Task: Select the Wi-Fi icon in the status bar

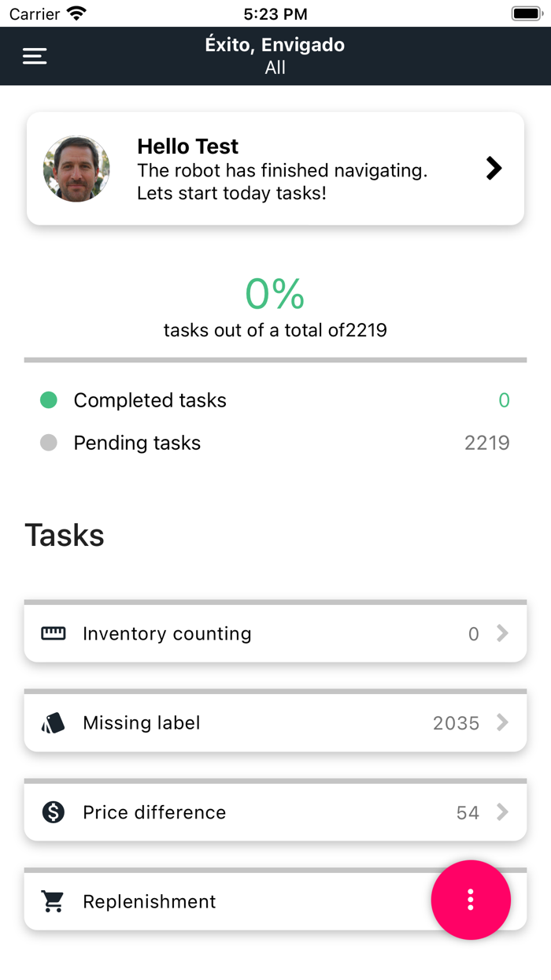Action: point(76,12)
